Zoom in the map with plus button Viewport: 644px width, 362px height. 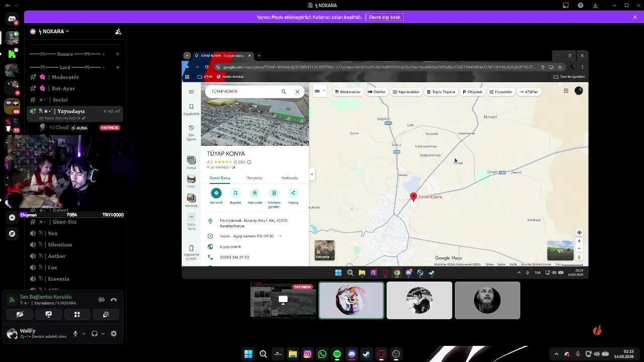[579, 241]
